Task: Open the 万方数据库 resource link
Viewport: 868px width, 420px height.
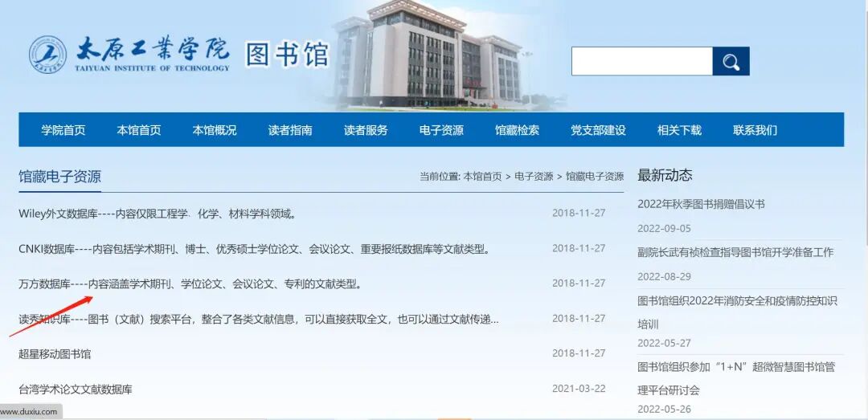Action: [191, 284]
